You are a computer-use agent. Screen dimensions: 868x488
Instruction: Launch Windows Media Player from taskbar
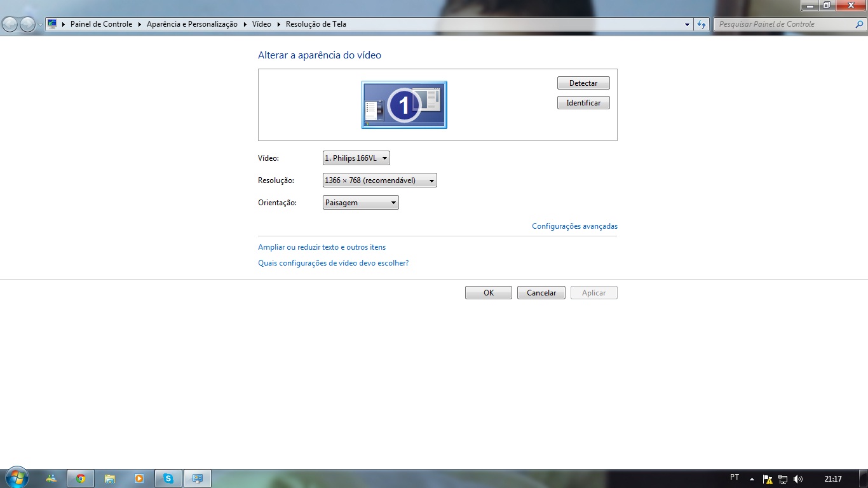point(139,478)
